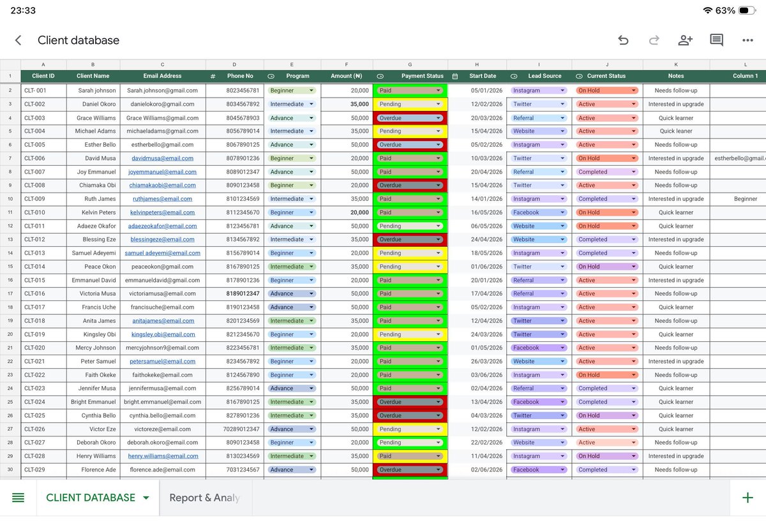
Task: Click the Amount (₦) header cell
Action: [347, 76]
